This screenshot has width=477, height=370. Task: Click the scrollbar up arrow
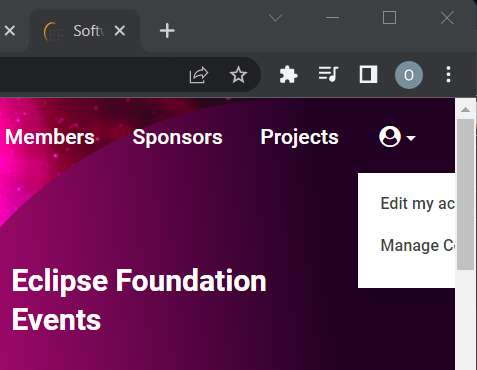pyautogui.click(x=465, y=110)
